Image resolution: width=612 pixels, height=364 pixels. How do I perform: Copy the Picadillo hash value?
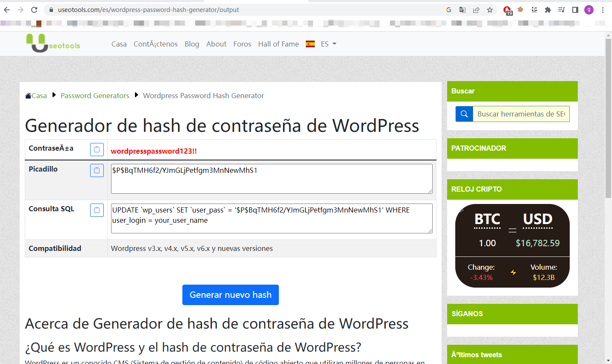(97, 170)
